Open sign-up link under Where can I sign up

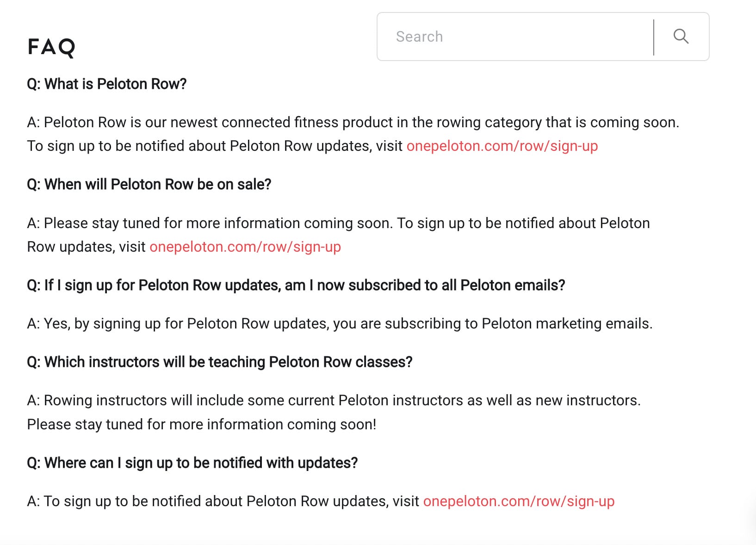coord(519,501)
